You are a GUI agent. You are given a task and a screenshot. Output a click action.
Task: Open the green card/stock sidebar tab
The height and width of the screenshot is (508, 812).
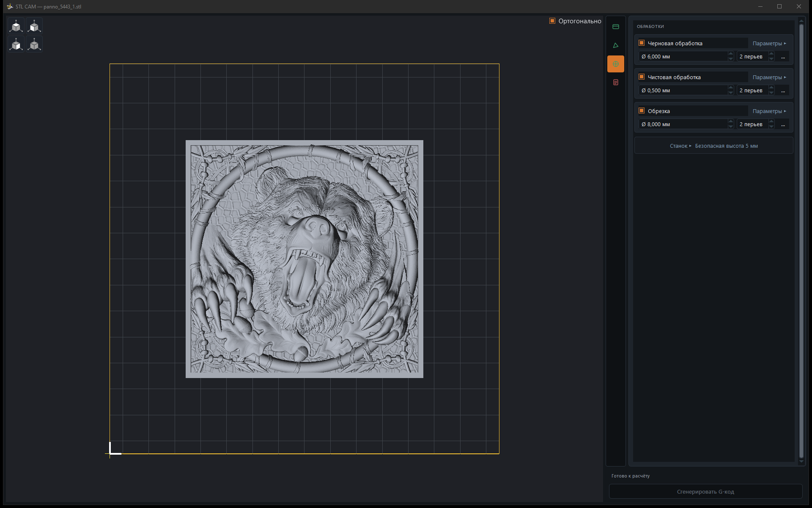tap(616, 27)
